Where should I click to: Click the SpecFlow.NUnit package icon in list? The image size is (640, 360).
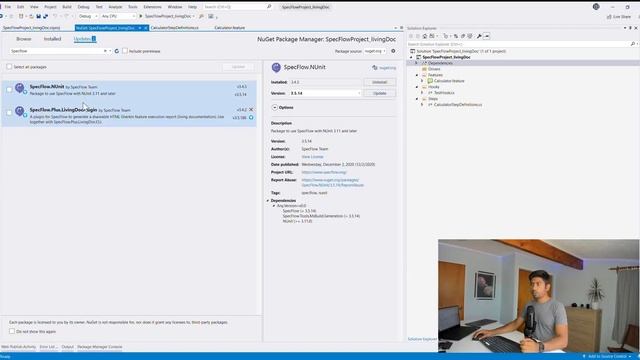coord(20,88)
